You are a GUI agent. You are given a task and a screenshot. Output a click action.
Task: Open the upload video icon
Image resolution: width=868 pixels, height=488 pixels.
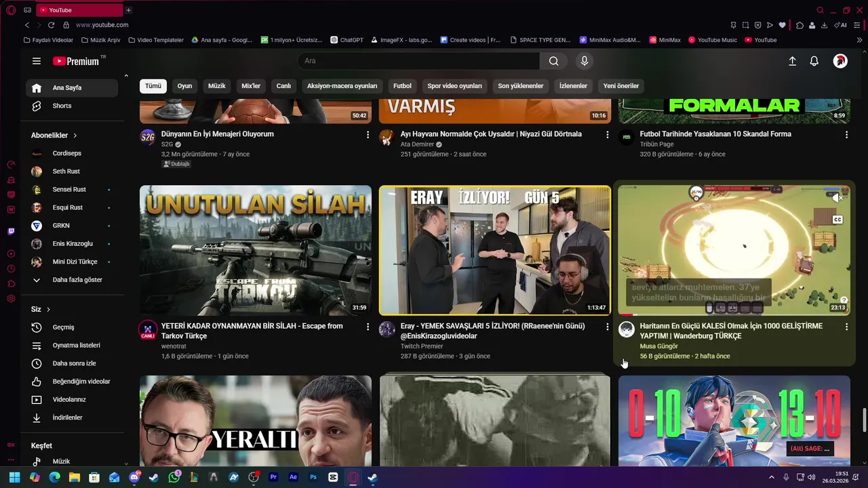coord(792,61)
